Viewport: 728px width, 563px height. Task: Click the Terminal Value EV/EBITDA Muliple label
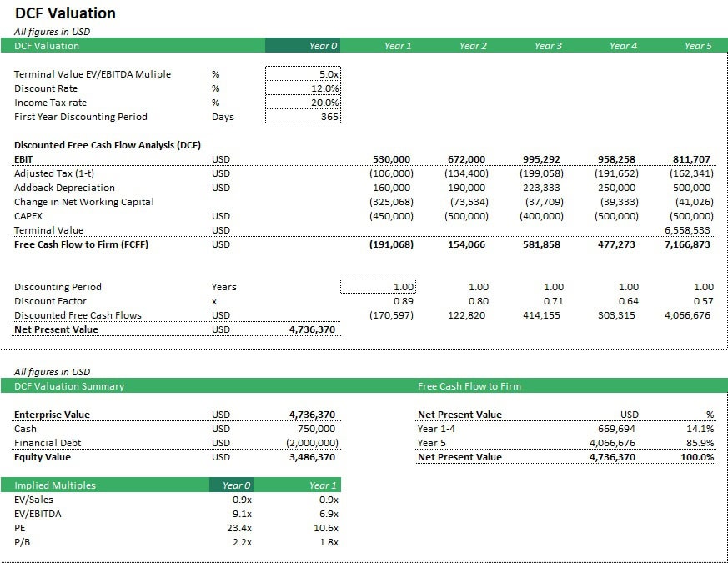(93, 74)
